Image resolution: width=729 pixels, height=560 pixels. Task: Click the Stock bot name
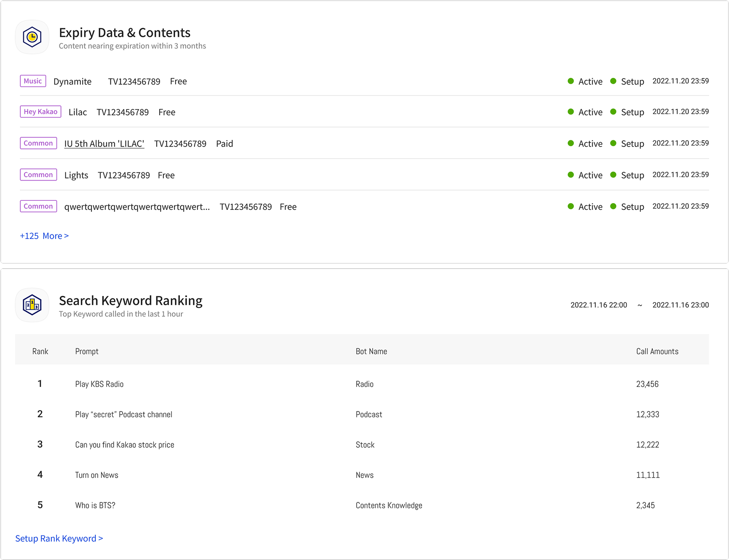click(x=365, y=445)
